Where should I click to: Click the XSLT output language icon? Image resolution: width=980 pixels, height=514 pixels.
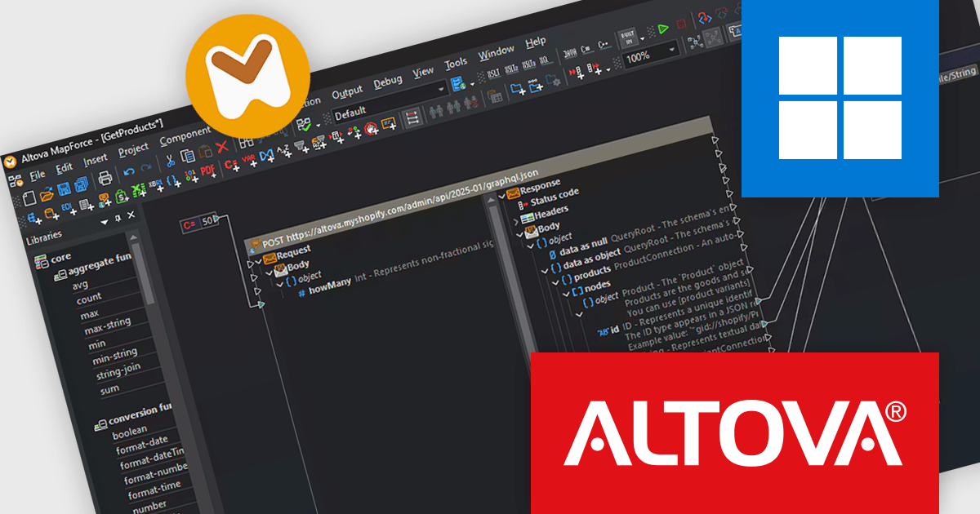(493, 73)
